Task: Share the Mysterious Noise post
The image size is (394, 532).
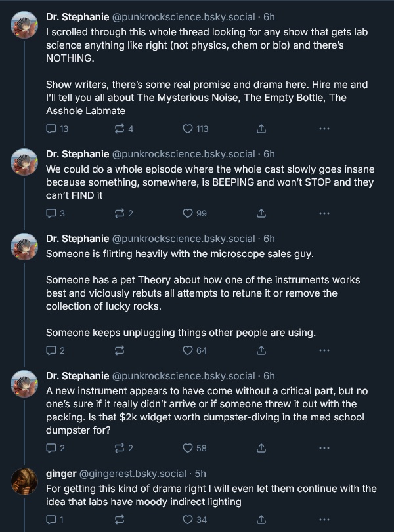Action: 261,129
